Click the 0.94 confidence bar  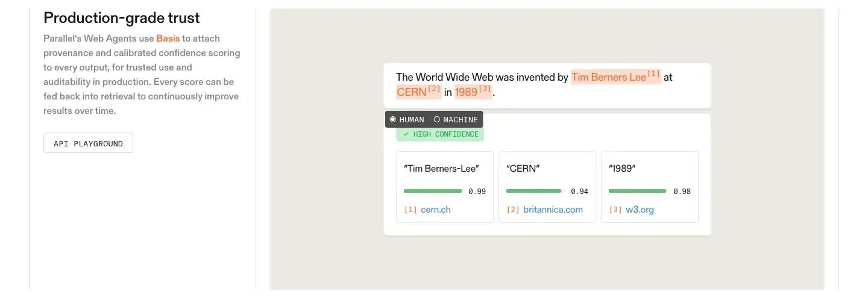[x=535, y=191]
